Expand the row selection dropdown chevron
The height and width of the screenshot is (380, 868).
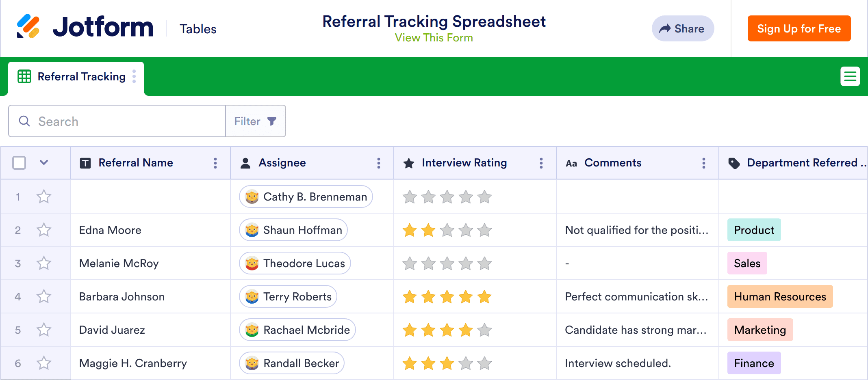44,163
